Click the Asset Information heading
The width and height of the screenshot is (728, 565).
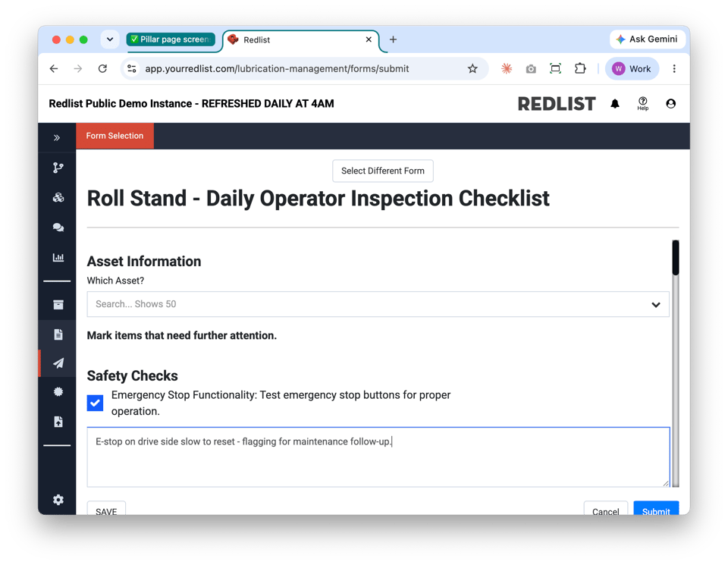click(x=144, y=262)
